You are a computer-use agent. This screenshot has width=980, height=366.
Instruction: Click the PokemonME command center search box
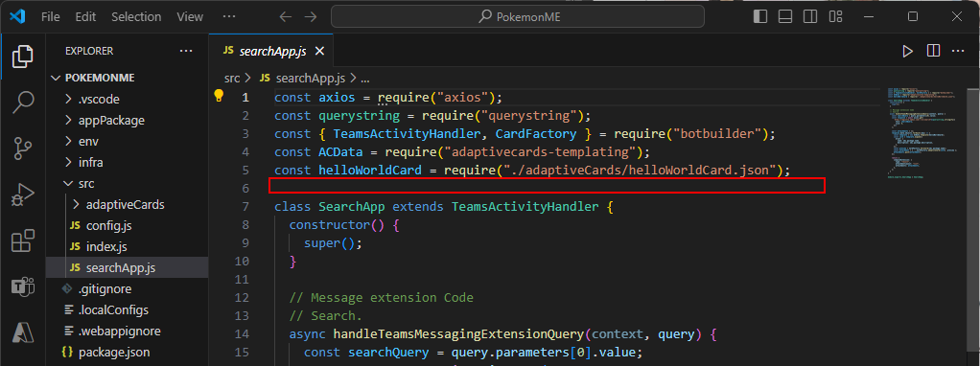(x=518, y=17)
